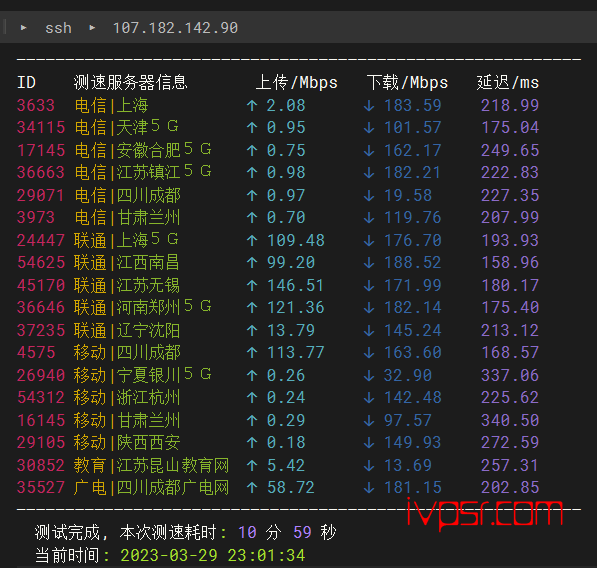The image size is (597, 568).
Task: Select server ID 30852
Action: click(x=41, y=465)
